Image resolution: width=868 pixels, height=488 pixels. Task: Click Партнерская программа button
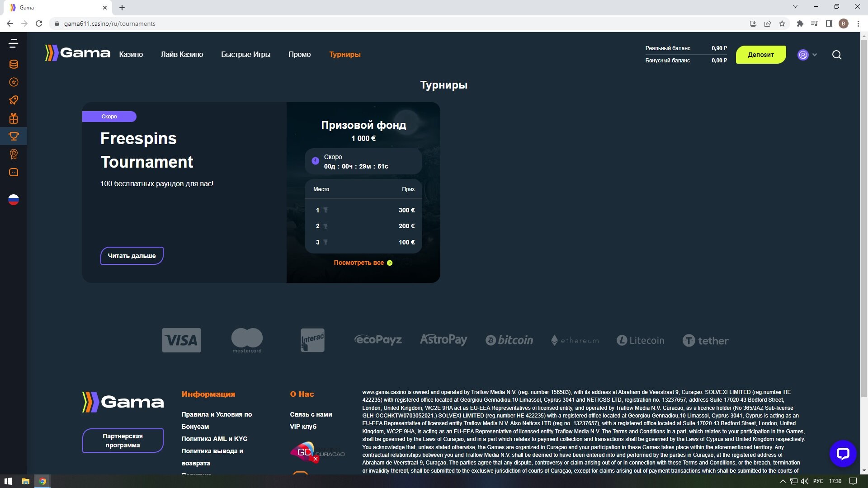[123, 441]
